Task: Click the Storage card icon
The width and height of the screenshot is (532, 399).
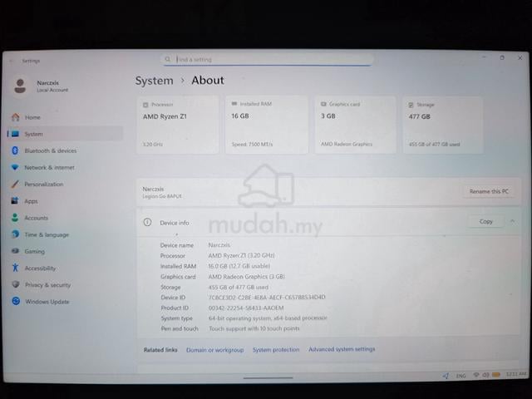Action: click(x=411, y=105)
